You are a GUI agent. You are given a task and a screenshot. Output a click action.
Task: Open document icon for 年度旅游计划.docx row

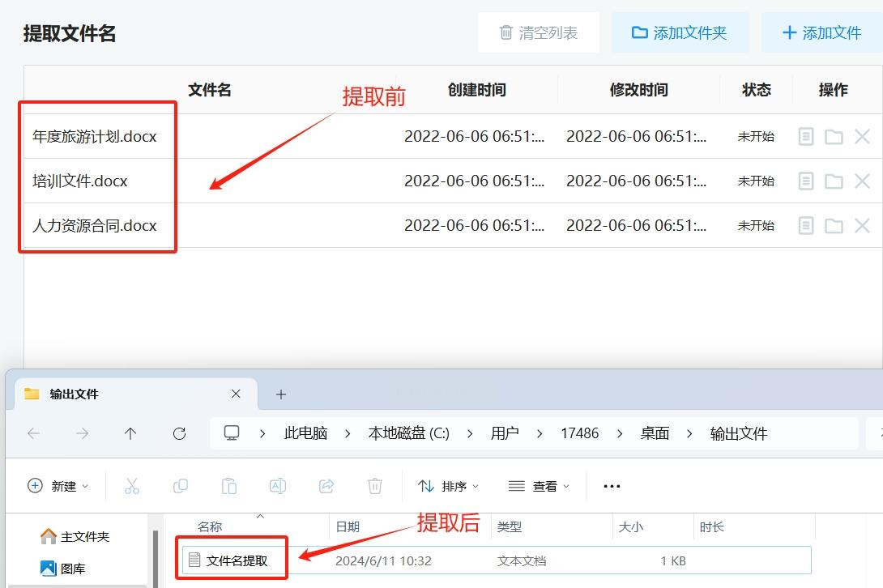point(806,136)
